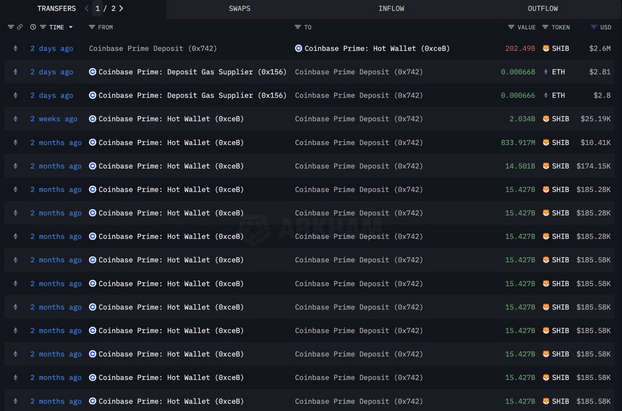
Task: Click the page number 1 indicator
Action: click(x=97, y=8)
